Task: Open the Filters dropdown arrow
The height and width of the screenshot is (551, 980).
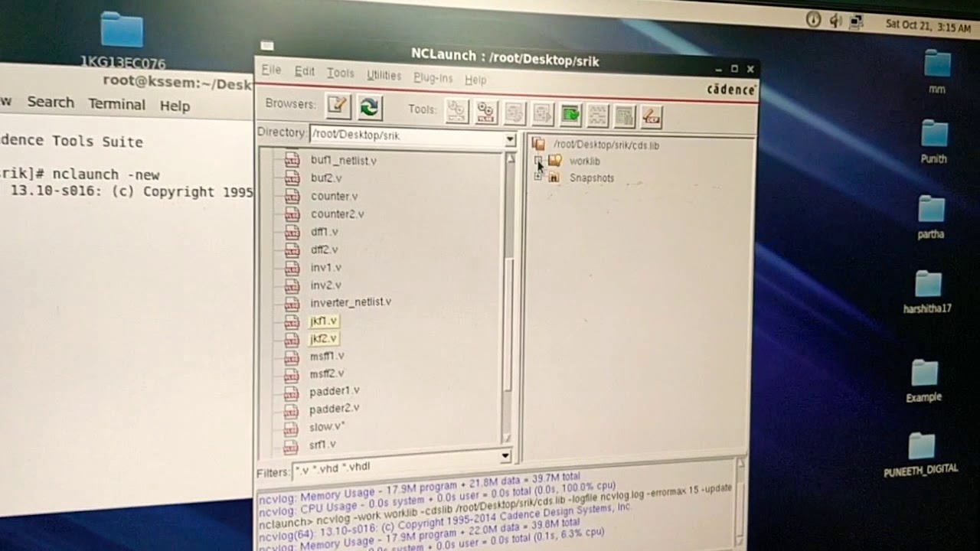Action: 505,456
